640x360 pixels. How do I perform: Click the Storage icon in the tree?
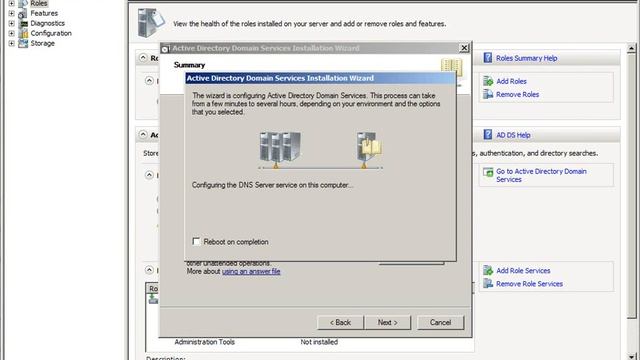coord(23,43)
